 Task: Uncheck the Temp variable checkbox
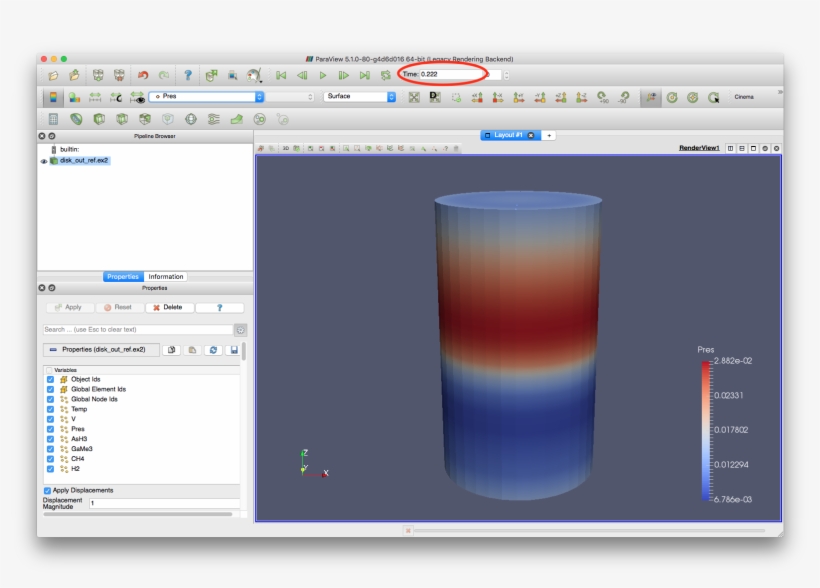[x=49, y=409]
